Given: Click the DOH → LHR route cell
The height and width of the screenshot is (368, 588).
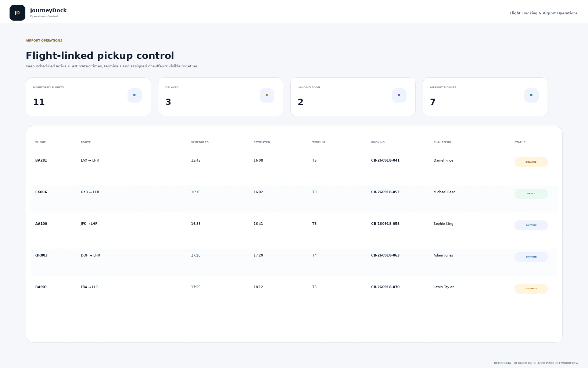Looking at the screenshot, I should pyautogui.click(x=90, y=255).
